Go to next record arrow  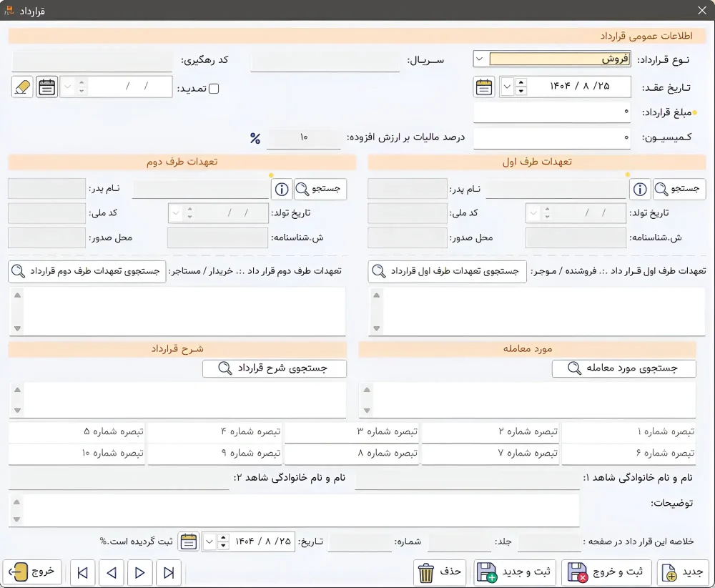point(140,572)
